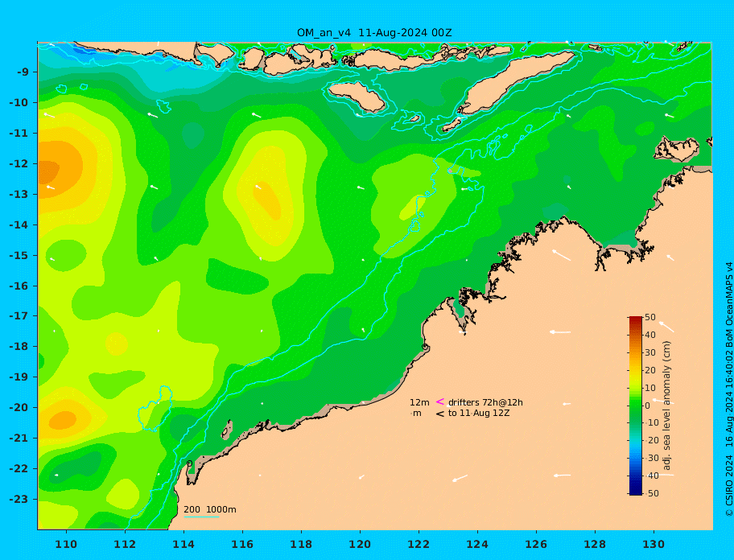Click the '12m' legend label
The width and height of the screenshot is (734, 560).
(x=419, y=402)
